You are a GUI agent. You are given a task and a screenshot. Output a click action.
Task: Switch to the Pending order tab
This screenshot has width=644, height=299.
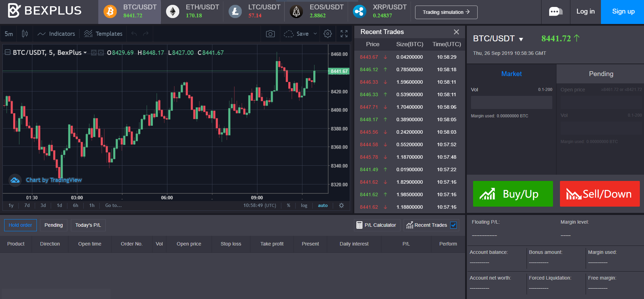click(601, 74)
